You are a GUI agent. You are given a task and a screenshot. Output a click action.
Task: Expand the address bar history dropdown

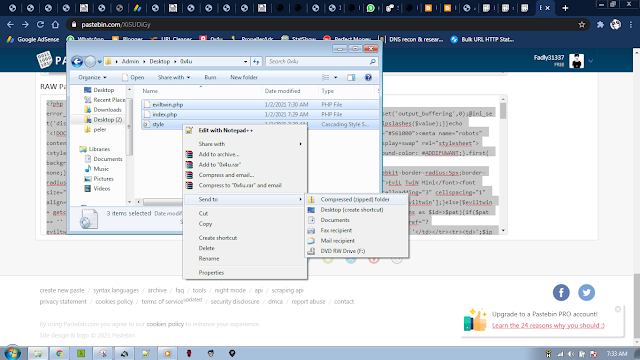click(245, 62)
